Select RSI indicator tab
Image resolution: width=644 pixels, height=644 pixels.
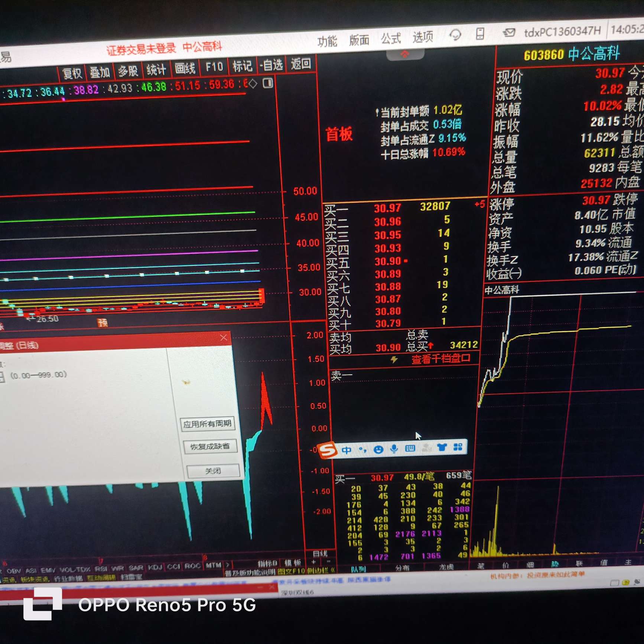(x=101, y=569)
